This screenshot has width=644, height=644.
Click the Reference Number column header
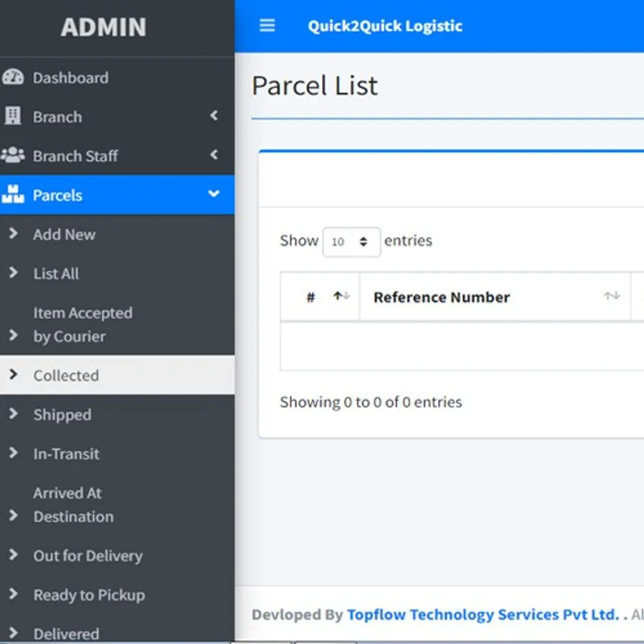click(495, 296)
